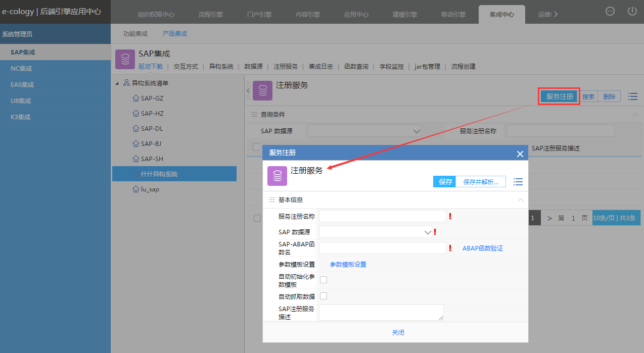This screenshot has width=644, height=353.
Task: Collapse the left tree panel arrow
Action: pos(248,90)
